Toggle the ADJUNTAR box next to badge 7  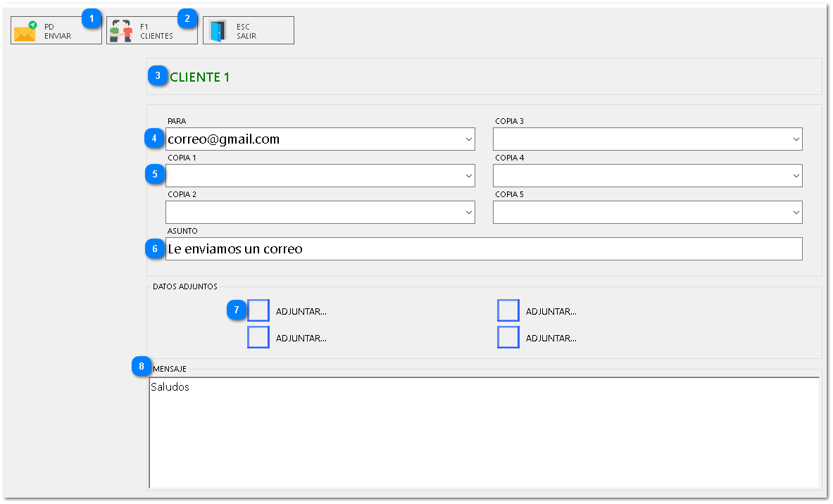tap(258, 310)
